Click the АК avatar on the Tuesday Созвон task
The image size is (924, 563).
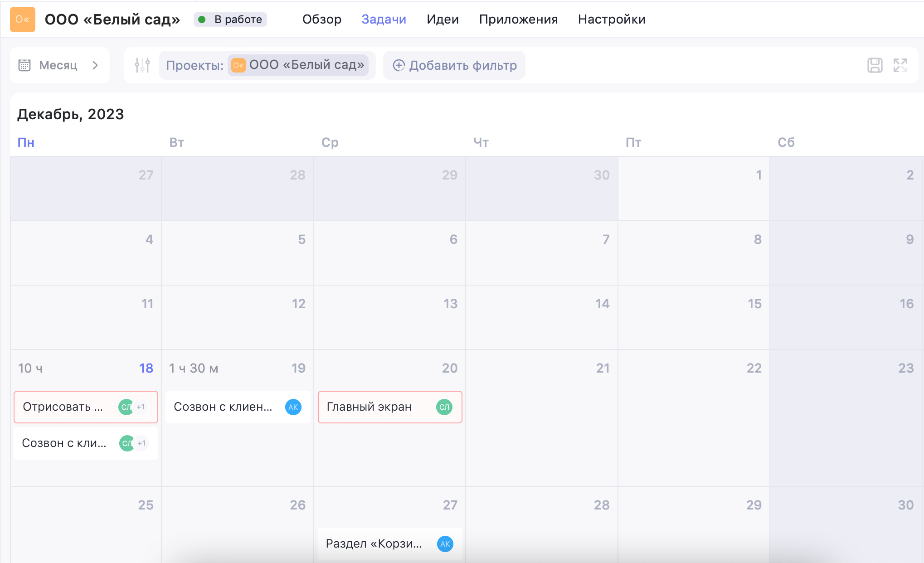(x=293, y=407)
